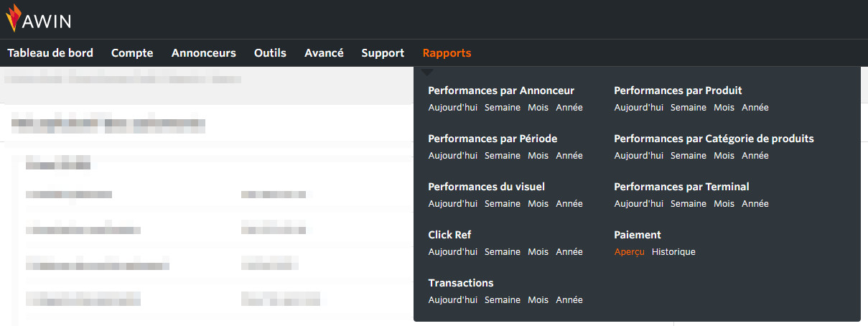The height and width of the screenshot is (326, 868).
Task: Select Année under Click Ref
Action: 569,252
